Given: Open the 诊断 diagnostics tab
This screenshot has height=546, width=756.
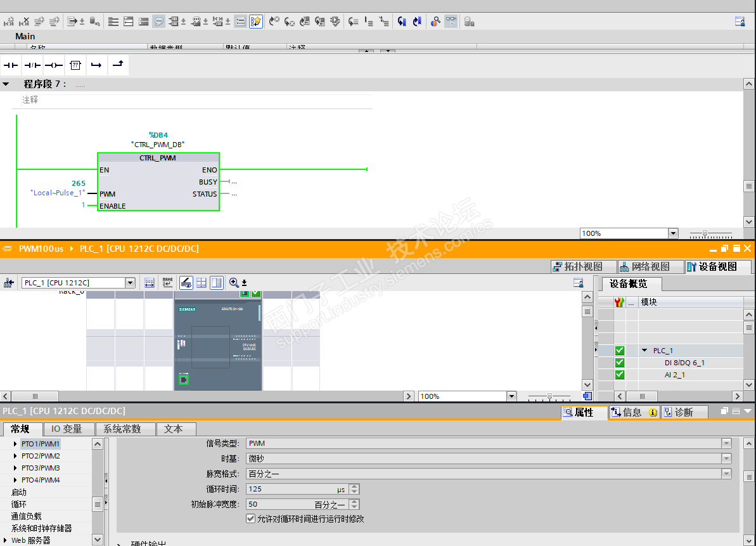Looking at the screenshot, I should click(684, 412).
